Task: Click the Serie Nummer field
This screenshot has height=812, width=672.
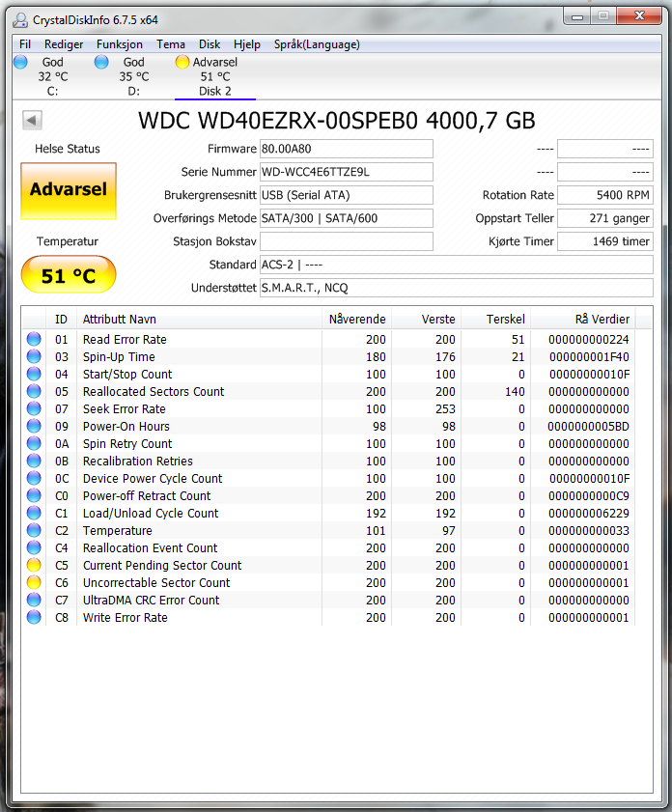Action: coord(347,172)
